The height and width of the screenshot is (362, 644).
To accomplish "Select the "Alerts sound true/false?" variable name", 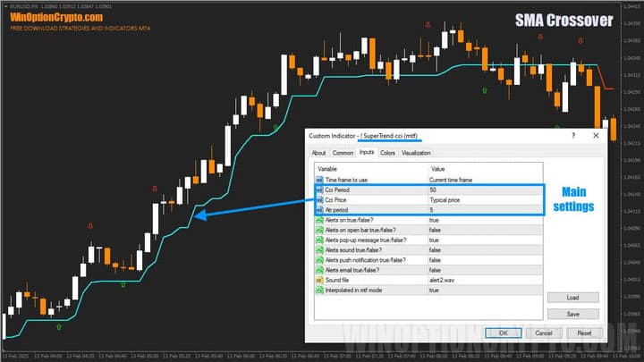I will [x=353, y=250].
